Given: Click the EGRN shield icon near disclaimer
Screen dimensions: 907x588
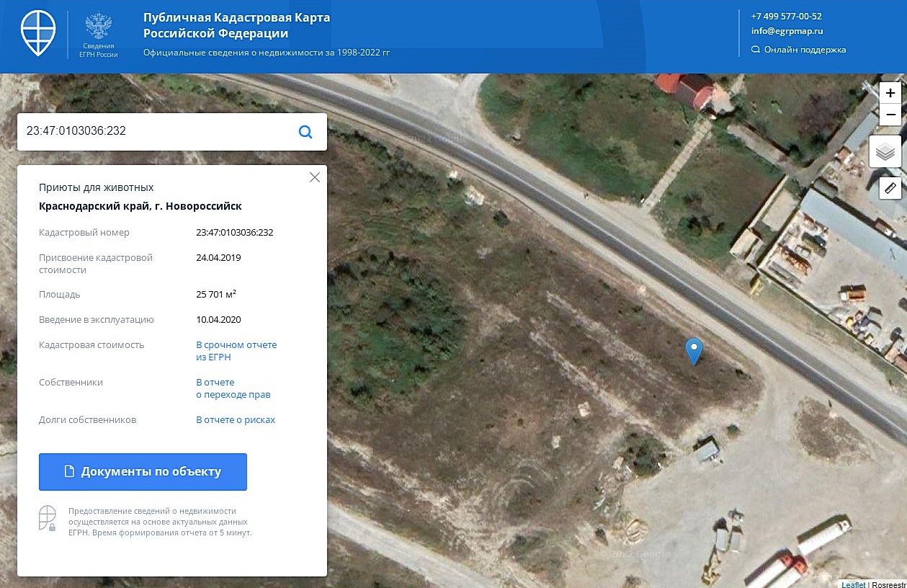Looking at the screenshot, I should (48, 518).
